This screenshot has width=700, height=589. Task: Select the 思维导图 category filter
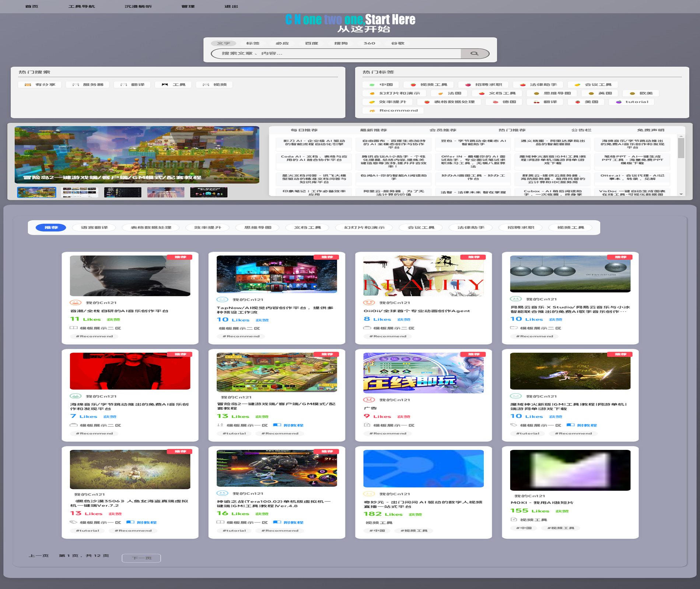(x=258, y=228)
